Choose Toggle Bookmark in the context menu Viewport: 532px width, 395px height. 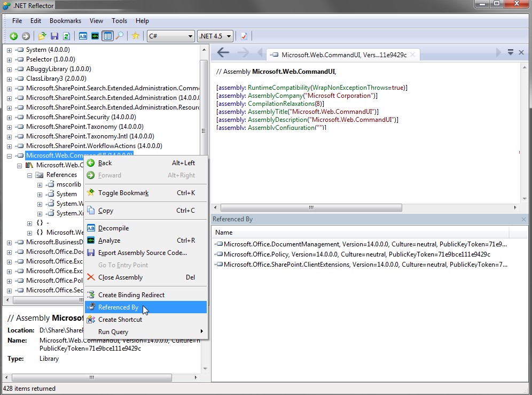(x=146, y=193)
